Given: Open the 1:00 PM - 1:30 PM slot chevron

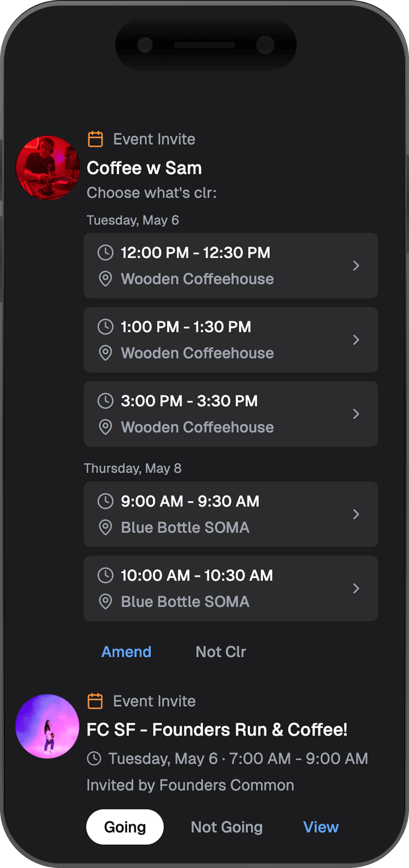Looking at the screenshot, I should tap(356, 340).
